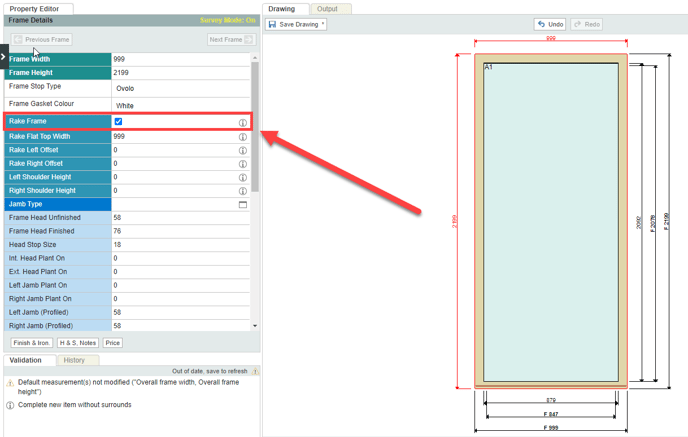
Task: Uncheck the Rake Frame checkbox
Action: pyautogui.click(x=118, y=122)
